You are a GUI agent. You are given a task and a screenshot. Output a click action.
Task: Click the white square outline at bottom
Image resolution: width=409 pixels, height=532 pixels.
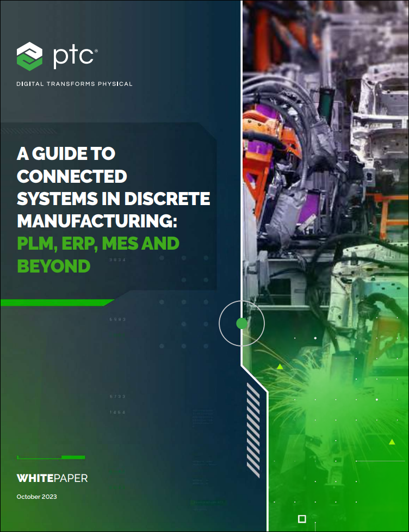pyautogui.click(x=302, y=518)
